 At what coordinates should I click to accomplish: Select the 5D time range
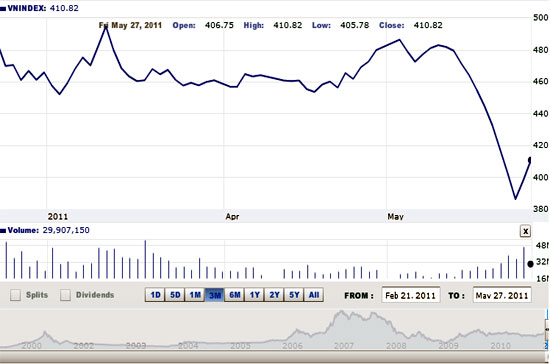(x=175, y=295)
